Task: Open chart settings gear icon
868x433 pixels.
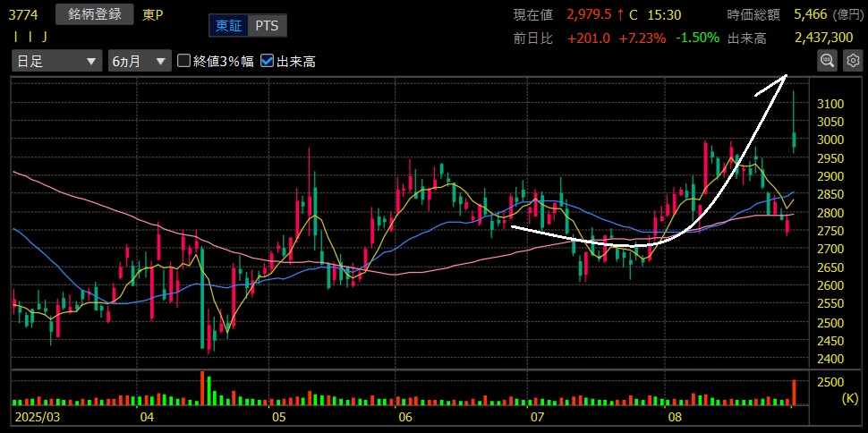Action: coord(852,61)
